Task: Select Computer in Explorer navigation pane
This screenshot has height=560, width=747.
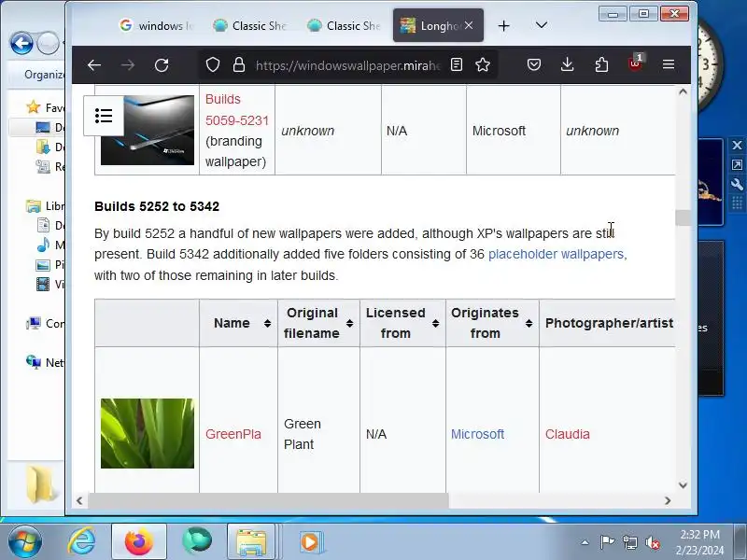Action: pos(46,323)
